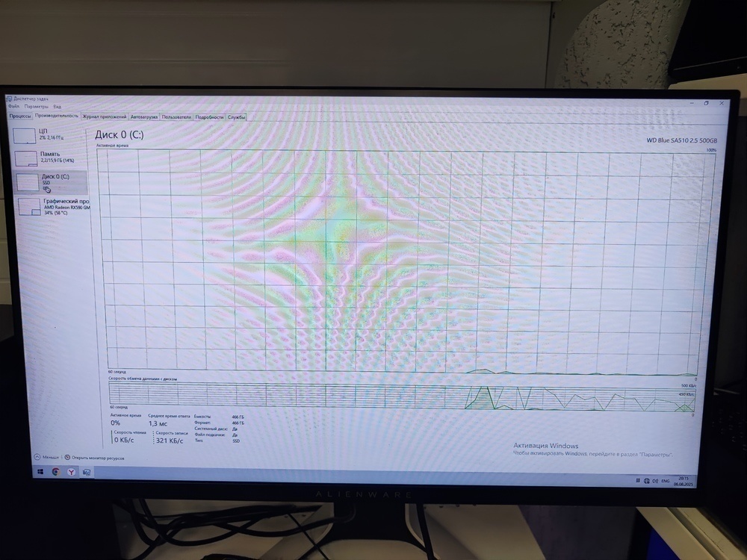
Task: Click the Память 2,2/15,9 ГБ label
Action: 58,157
